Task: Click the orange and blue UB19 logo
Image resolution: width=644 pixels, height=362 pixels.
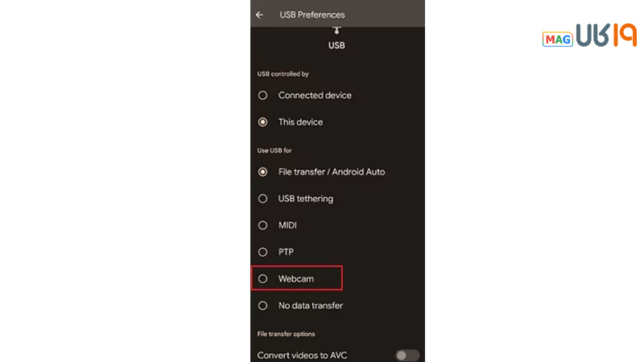Action: tap(606, 37)
